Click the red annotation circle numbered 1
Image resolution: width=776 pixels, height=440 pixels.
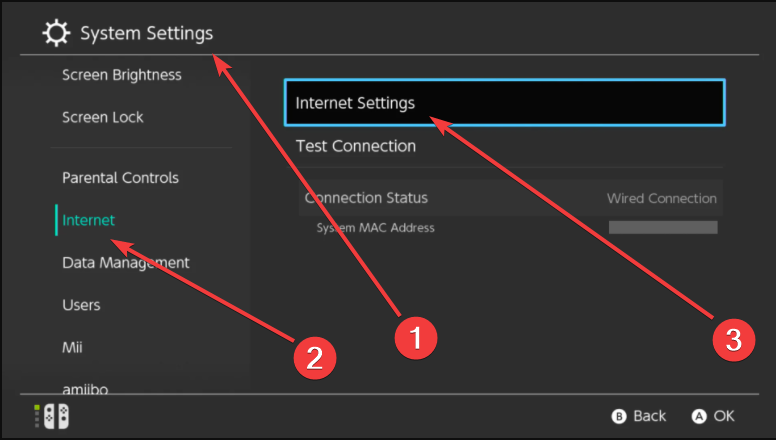(416, 338)
